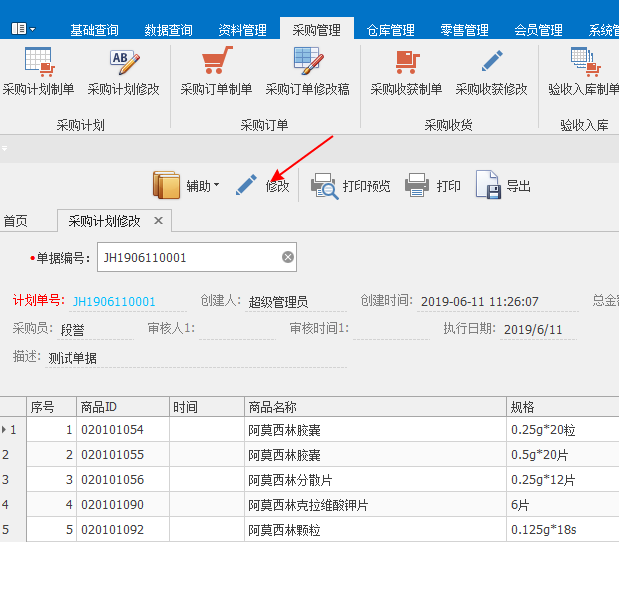Click the 导出 export button

point(503,185)
